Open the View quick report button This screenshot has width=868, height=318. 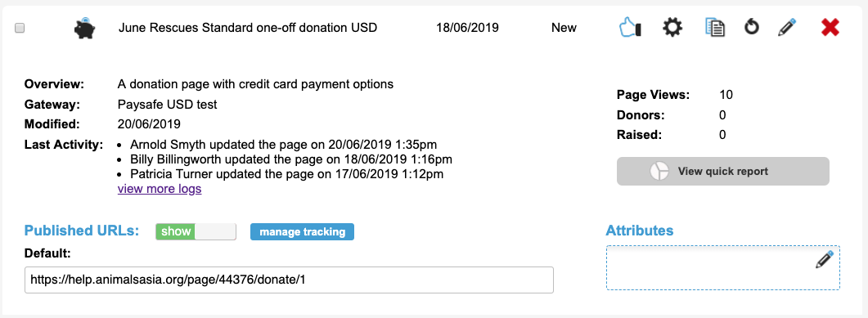[723, 172]
